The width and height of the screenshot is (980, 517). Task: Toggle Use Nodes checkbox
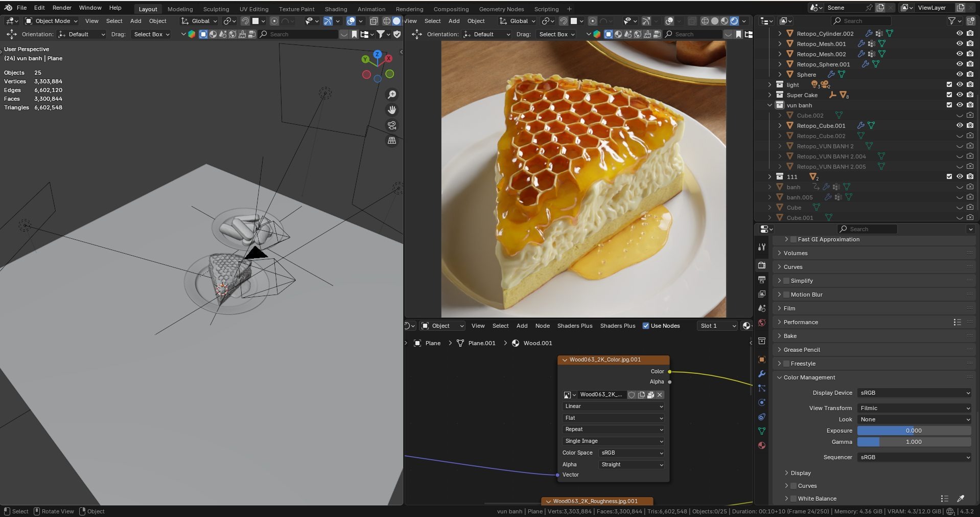coord(646,326)
